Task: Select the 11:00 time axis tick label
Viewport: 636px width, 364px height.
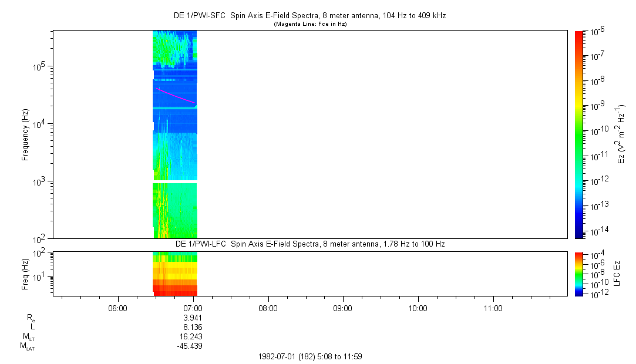Action: 493,308
